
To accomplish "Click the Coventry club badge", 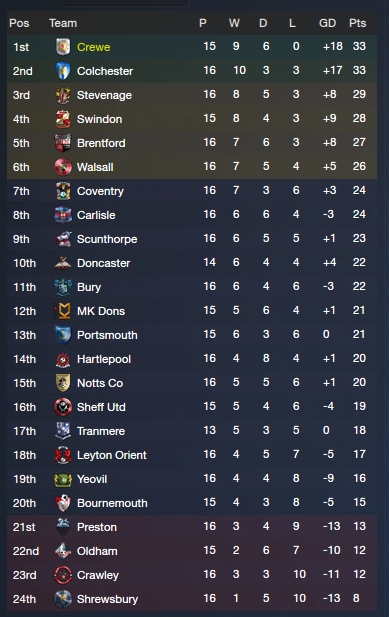I will click(x=63, y=191).
